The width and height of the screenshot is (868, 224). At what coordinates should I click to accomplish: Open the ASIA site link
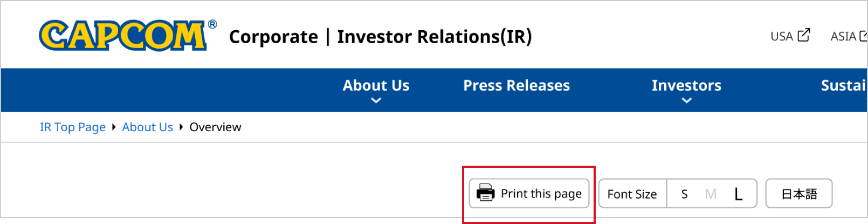tap(843, 36)
